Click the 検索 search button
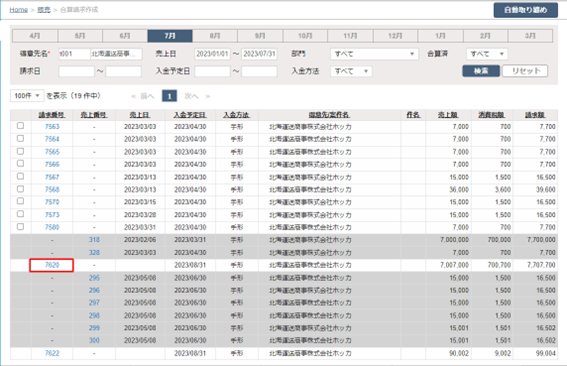This screenshot has width=567, height=366. coord(481,71)
